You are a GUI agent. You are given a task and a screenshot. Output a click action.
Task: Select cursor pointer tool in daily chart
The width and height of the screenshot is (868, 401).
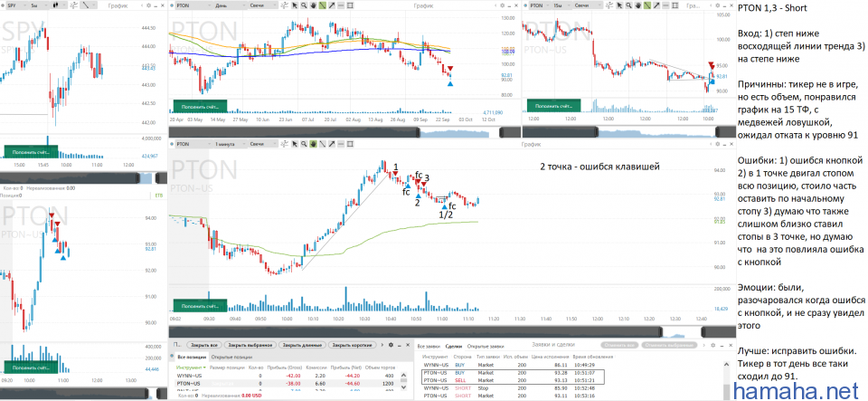(x=295, y=5)
